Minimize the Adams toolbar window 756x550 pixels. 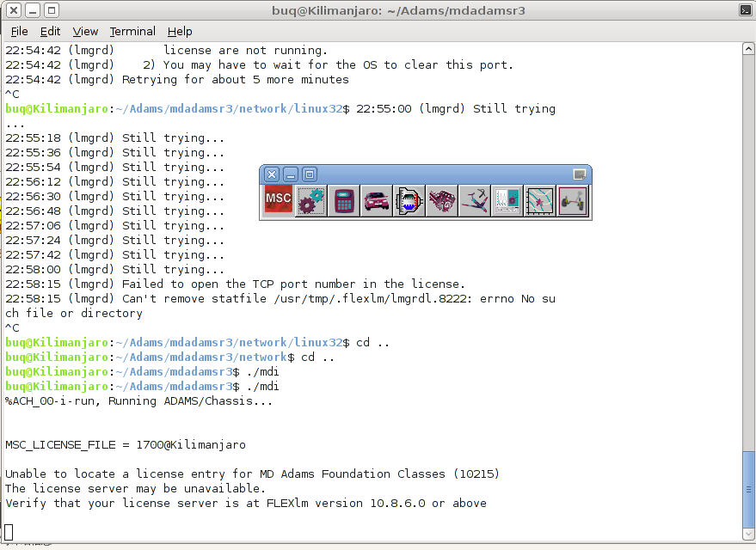tap(291, 174)
